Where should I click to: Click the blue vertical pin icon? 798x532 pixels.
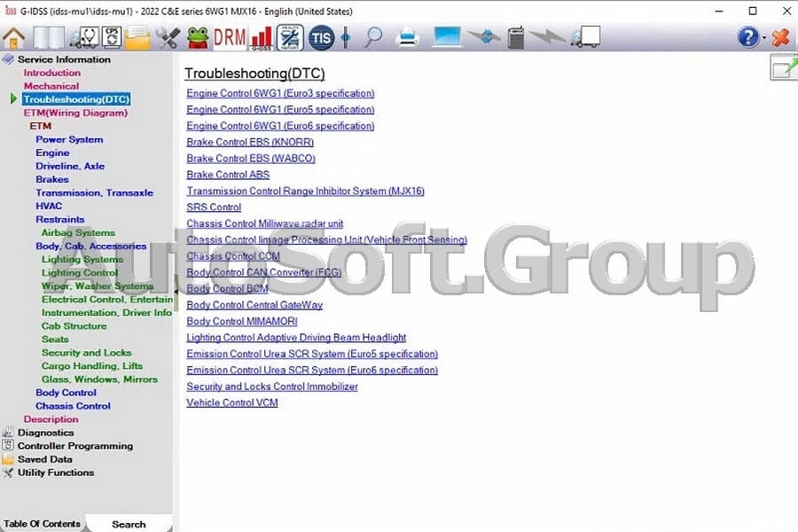click(x=346, y=37)
